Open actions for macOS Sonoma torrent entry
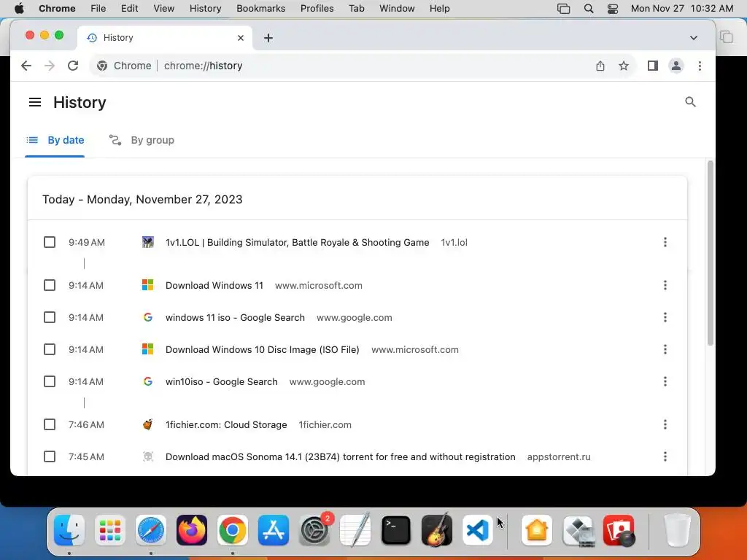Screen dimensions: 747x560 pyautogui.click(x=665, y=456)
